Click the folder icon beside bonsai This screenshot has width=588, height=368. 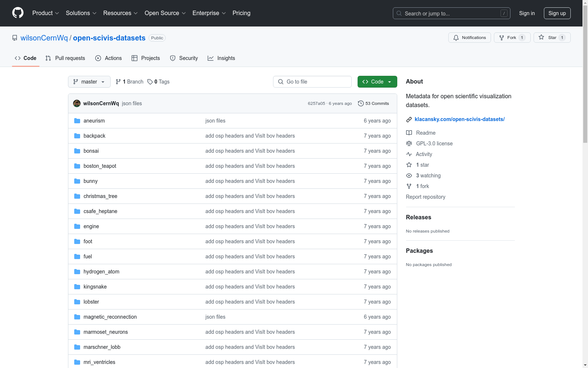coord(77,151)
